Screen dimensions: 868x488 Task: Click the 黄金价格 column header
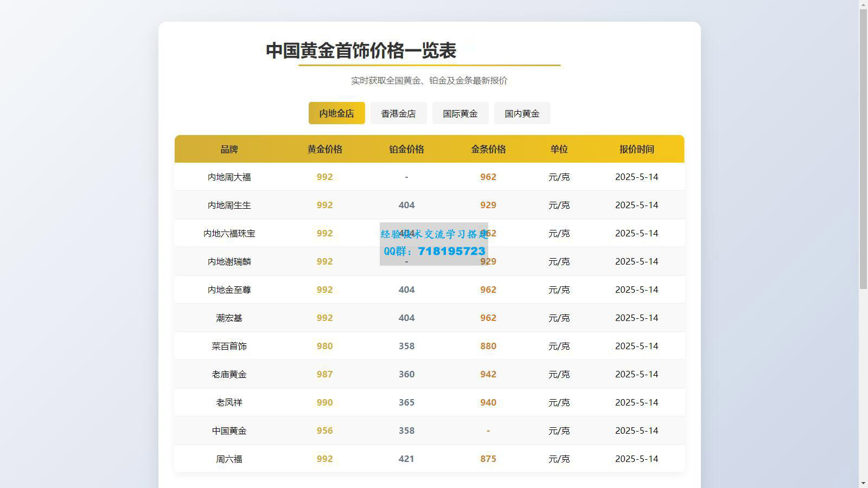pos(324,149)
